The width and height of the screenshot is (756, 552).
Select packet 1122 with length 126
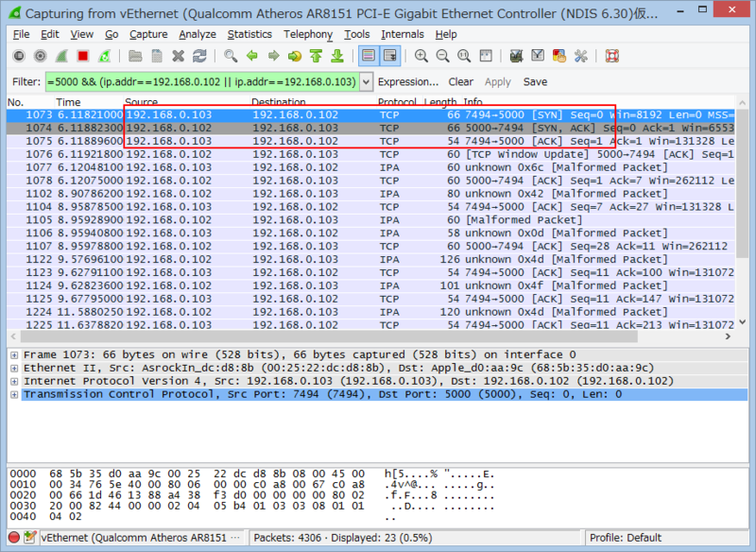[x=370, y=259]
